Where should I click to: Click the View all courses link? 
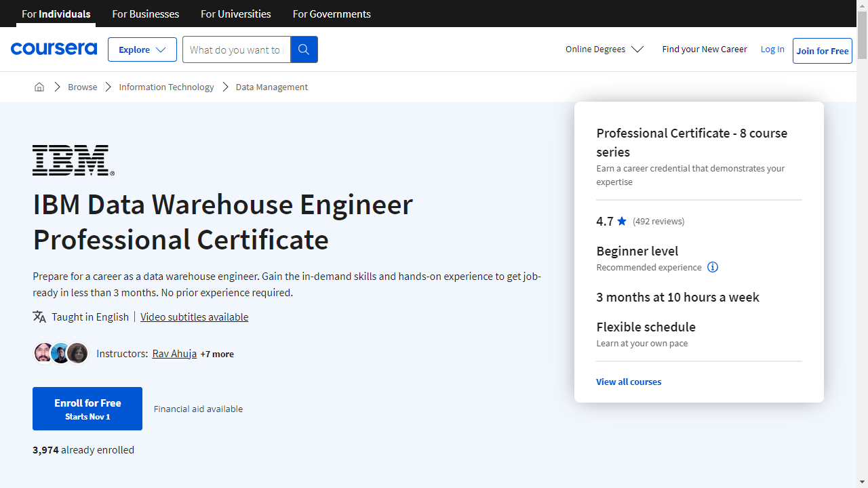[x=629, y=382]
